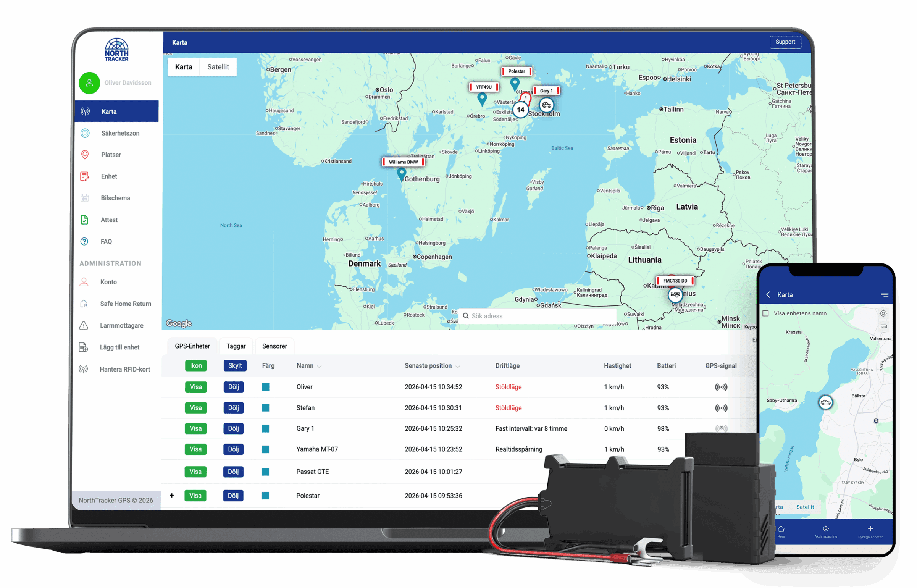Screen dimensions: 917x588
Task: Sort by Namn column arrow
Action: 319,366
